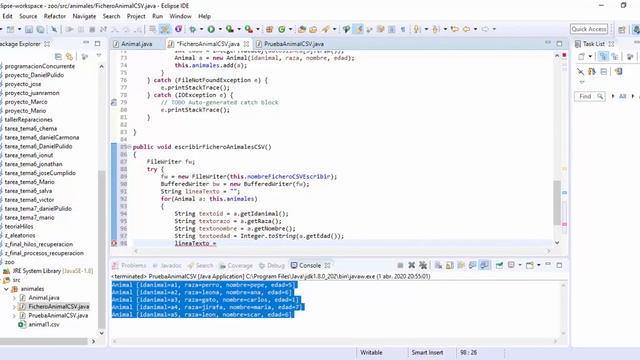Close the FicheroAnimalCSV.java editor tab

tap(246, 44)
